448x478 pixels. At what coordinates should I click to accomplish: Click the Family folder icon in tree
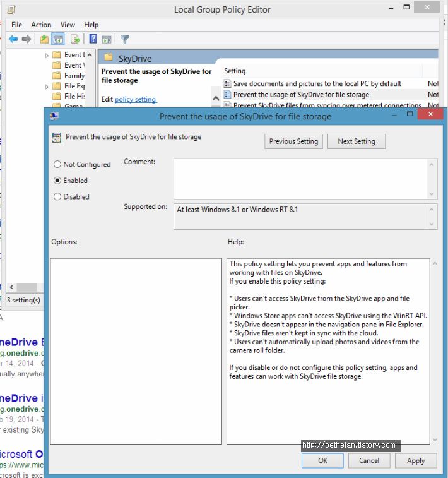(x=56, y=75)
